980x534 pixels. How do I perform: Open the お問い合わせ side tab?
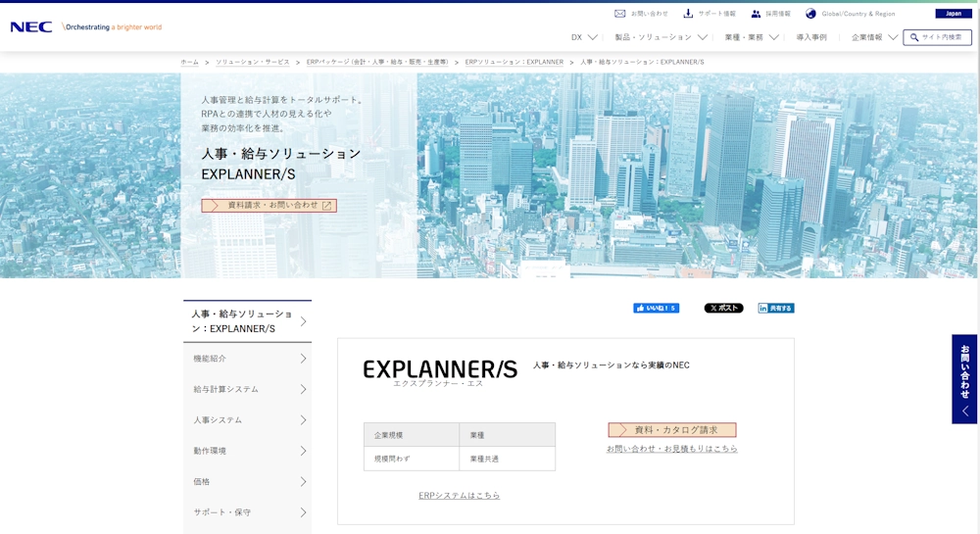(x=964, y=378)
